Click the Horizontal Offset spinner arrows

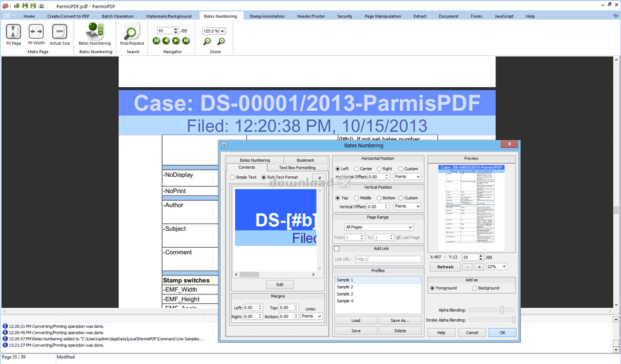click(387, 177)
